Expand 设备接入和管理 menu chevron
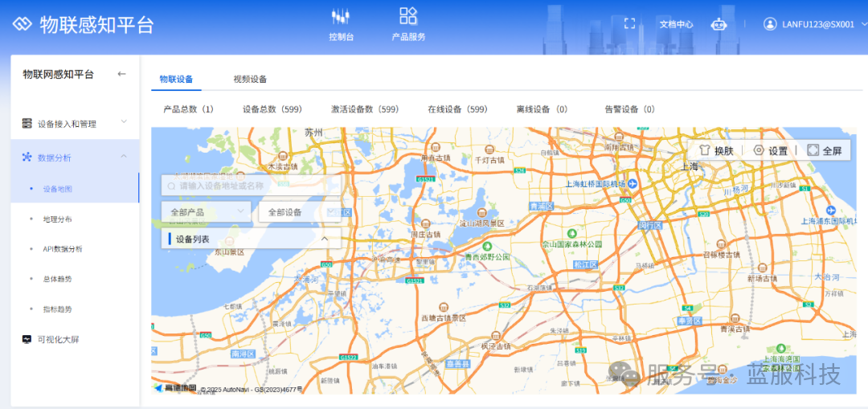Viewport: 868px width, 409px height. point(124,122)
